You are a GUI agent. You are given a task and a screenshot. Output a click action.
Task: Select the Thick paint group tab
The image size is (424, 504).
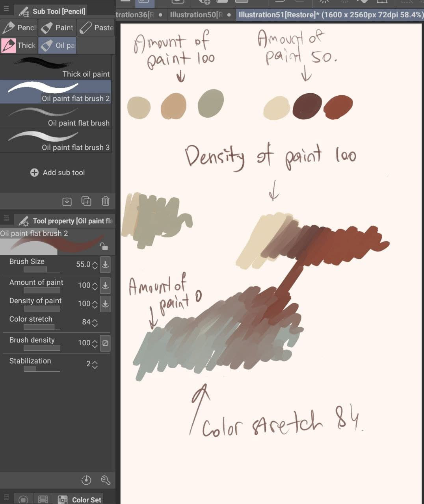click(x=19, y=45)
